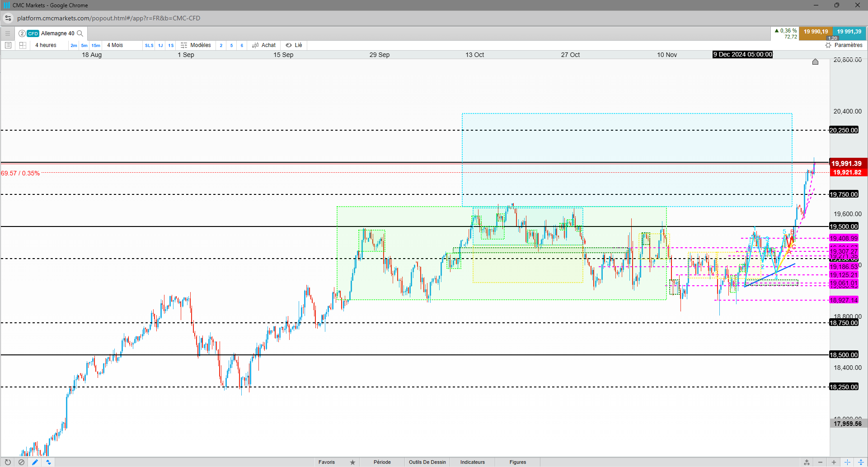Viewport: 868px width, 467px height.
Task: Expand the Modèles templates menu
Action: [x=196, y=45]
